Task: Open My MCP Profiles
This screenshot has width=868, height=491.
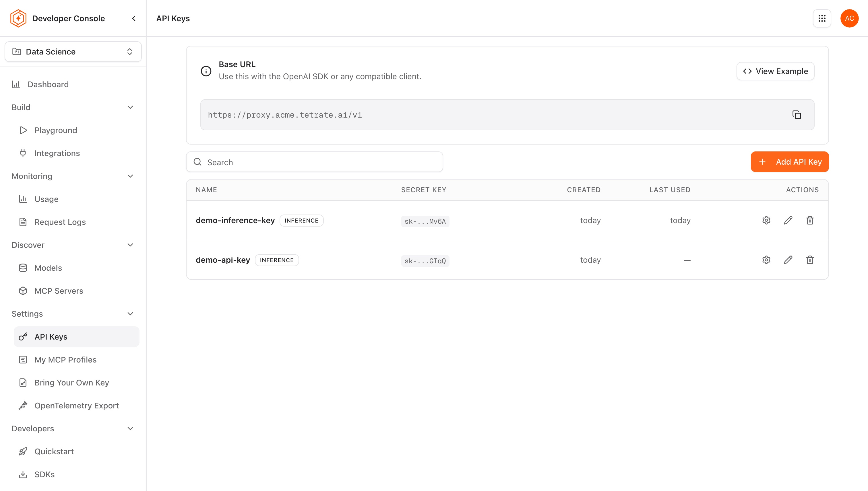Action: (x=77, y=359)
